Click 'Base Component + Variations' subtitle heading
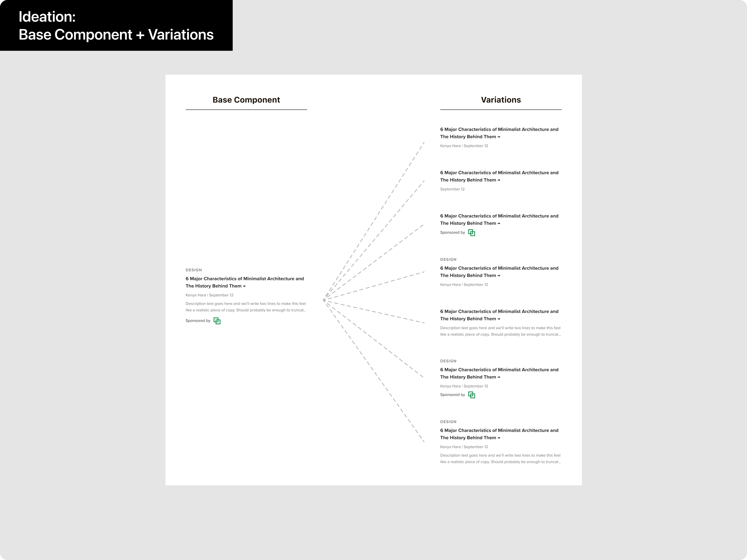The height and width of the screenshot is (560, 747). pyautogui.click(x=116, y=35)
